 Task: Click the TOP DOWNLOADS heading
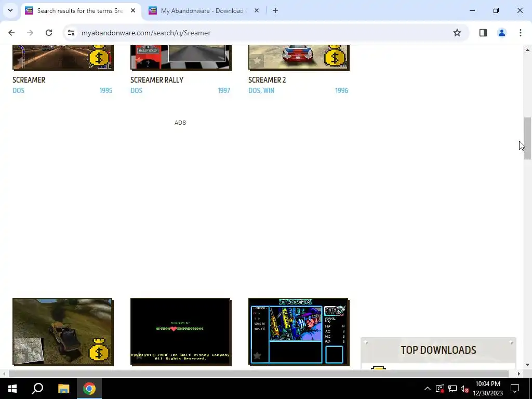(438, 350)
